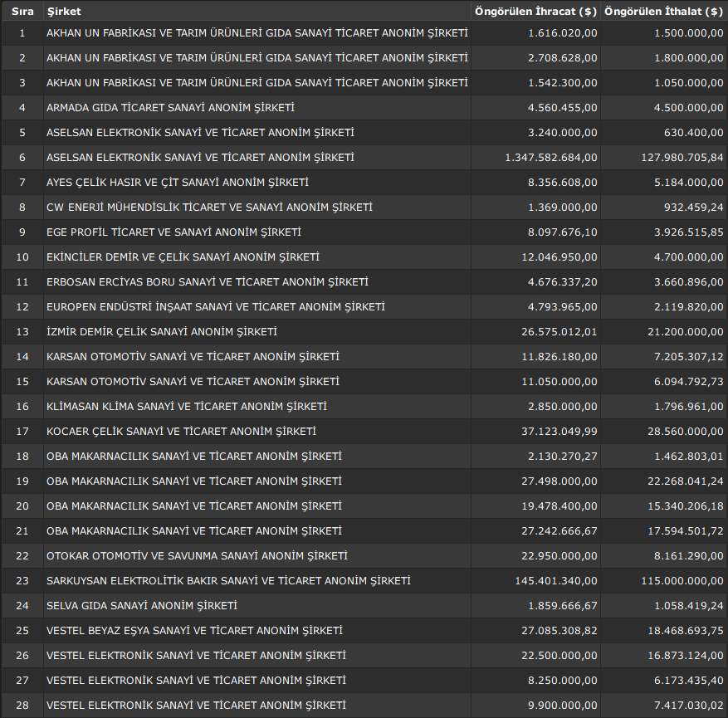Select KLİMASAN KLİMA SANAYİ company name
The height and width of the screenshot is (718, 728).
(187, 407)
